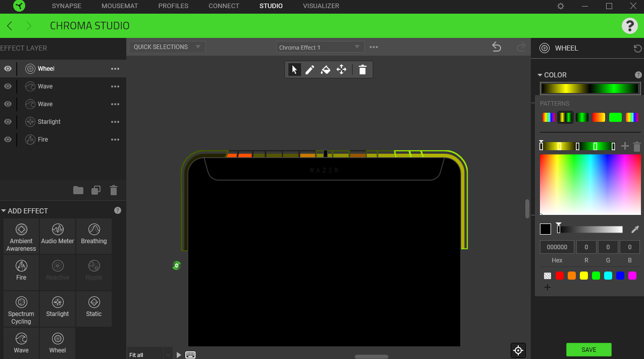Delete the selected gradient stop
Image resolution: width=644 pixels, height=359 pixels.
(x=637, y=147)
